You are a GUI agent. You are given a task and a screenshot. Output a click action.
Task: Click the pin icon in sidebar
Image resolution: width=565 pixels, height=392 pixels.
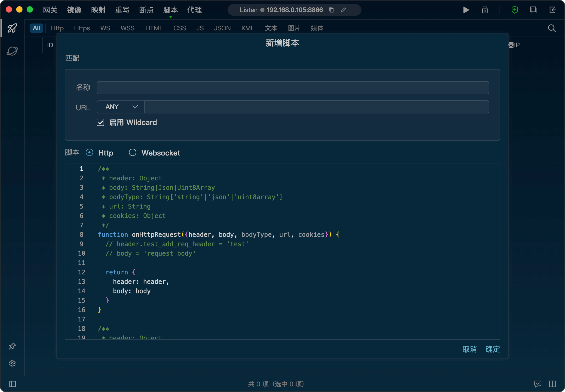(12, 346)
